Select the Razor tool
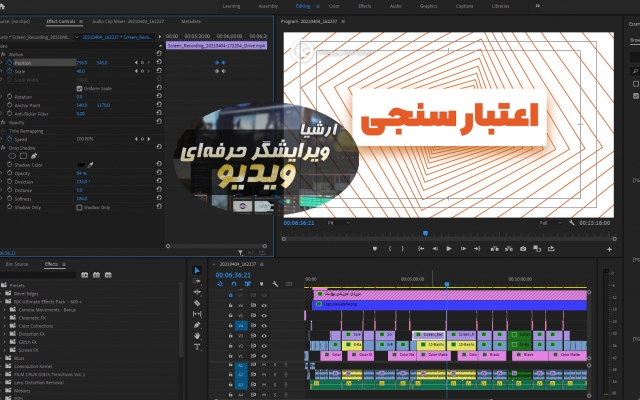The height and width of the screenshot is (400, 640). (x=197, y=303)
